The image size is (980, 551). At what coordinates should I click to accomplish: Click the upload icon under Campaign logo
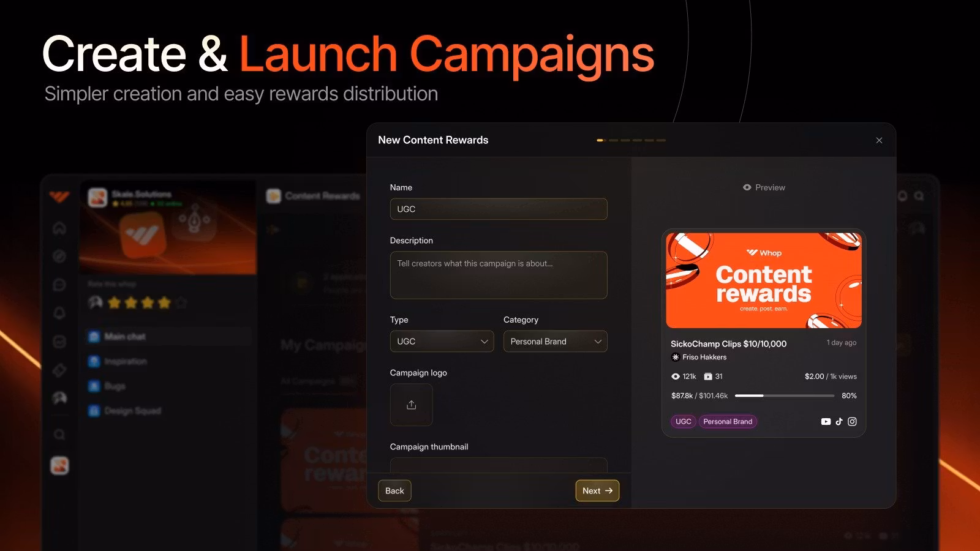coord(411,405)
